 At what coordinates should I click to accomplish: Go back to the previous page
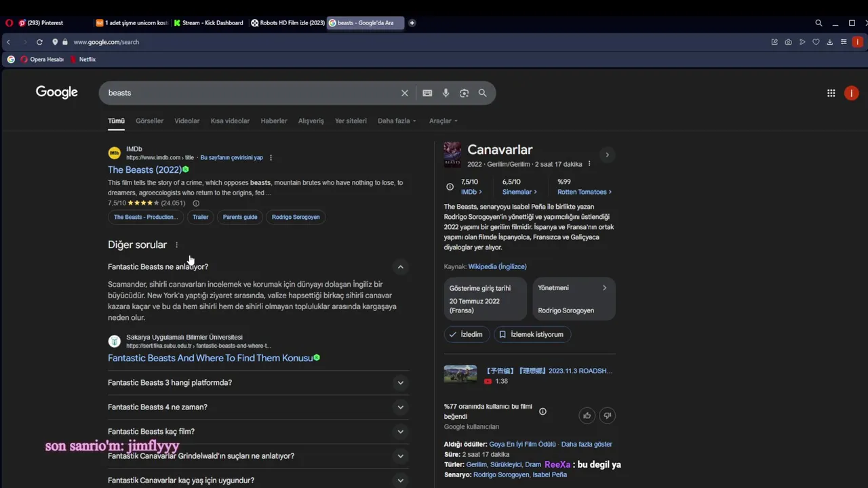[8, 42]
